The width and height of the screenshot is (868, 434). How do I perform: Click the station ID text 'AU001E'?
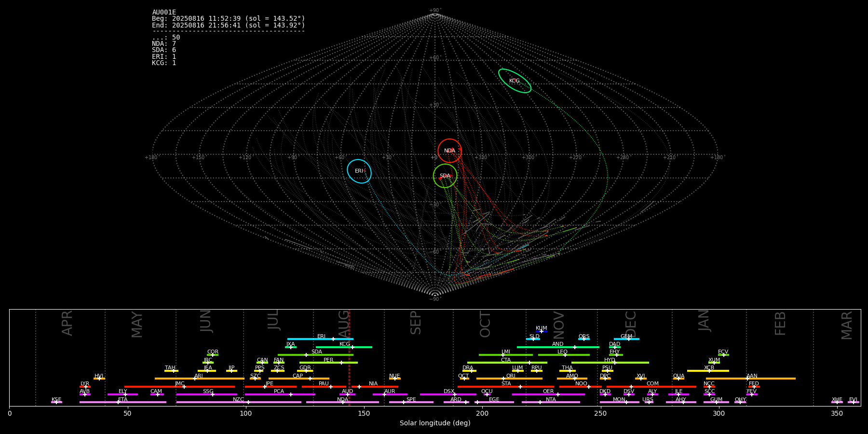tap(164, 13)
